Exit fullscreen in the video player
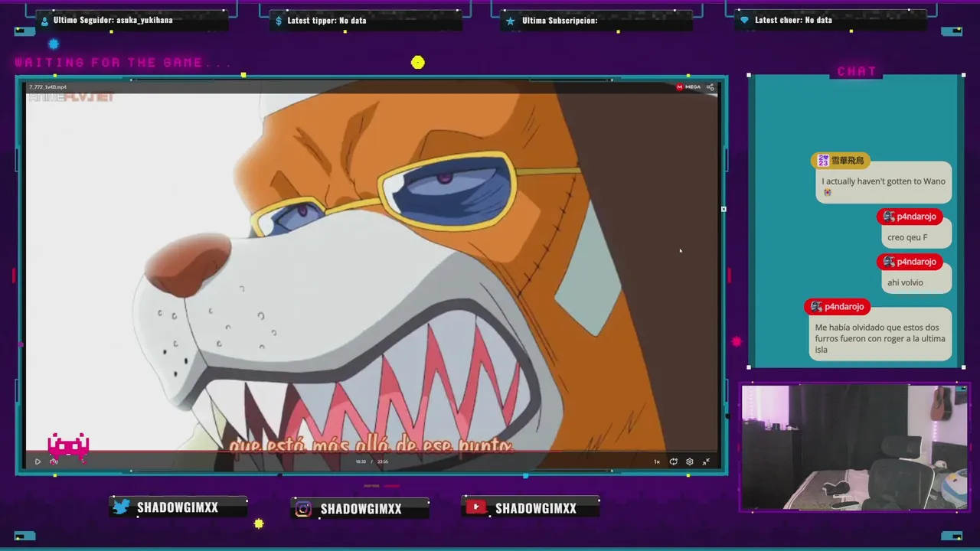Screen dimensions: 980x551 (706, 461)
